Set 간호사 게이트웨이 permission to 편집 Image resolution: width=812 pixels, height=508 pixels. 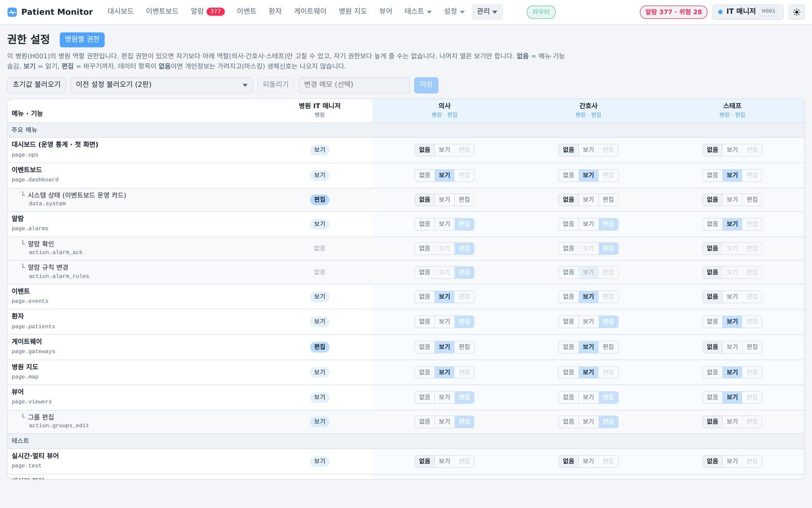click(608, 347)
